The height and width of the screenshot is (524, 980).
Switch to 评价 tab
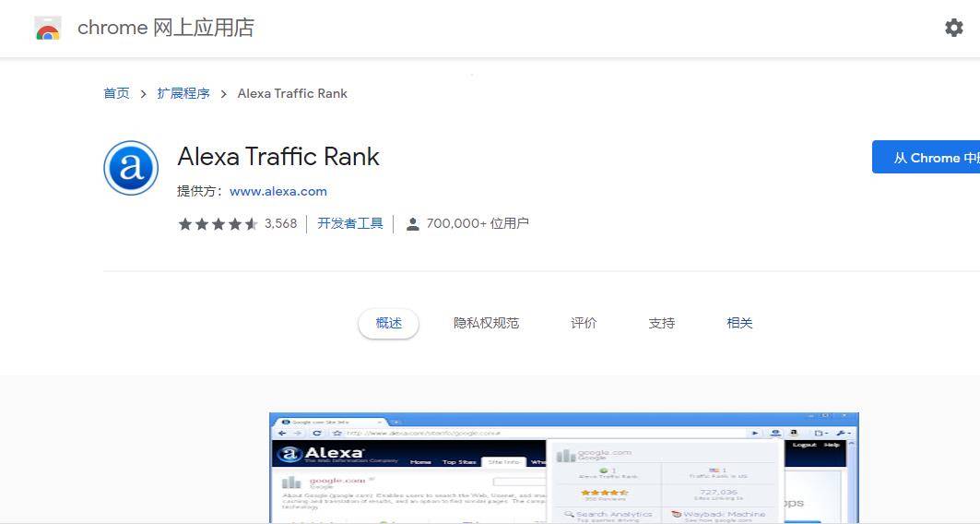[584, 323]
